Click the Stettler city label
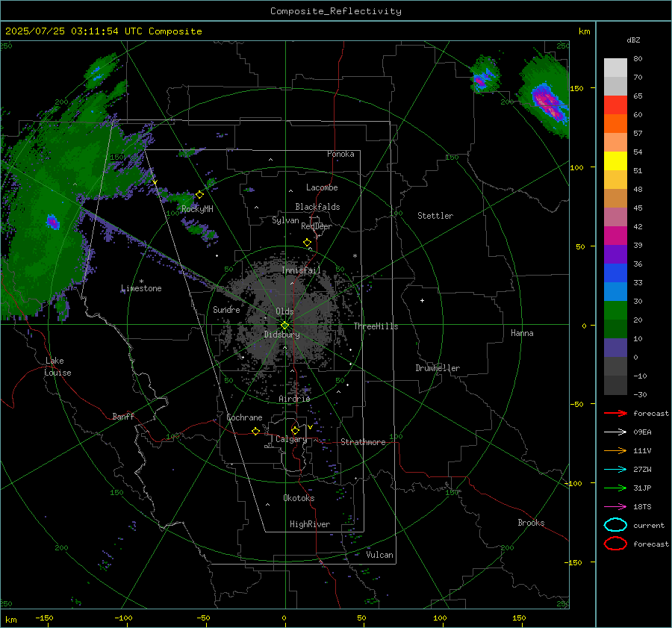 tap(435, 216)
